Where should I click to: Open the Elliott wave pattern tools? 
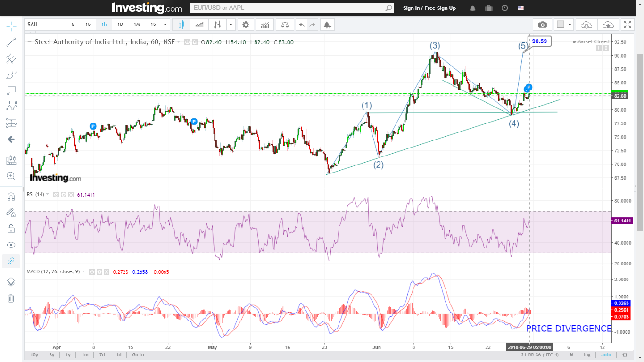coord(11,107)
